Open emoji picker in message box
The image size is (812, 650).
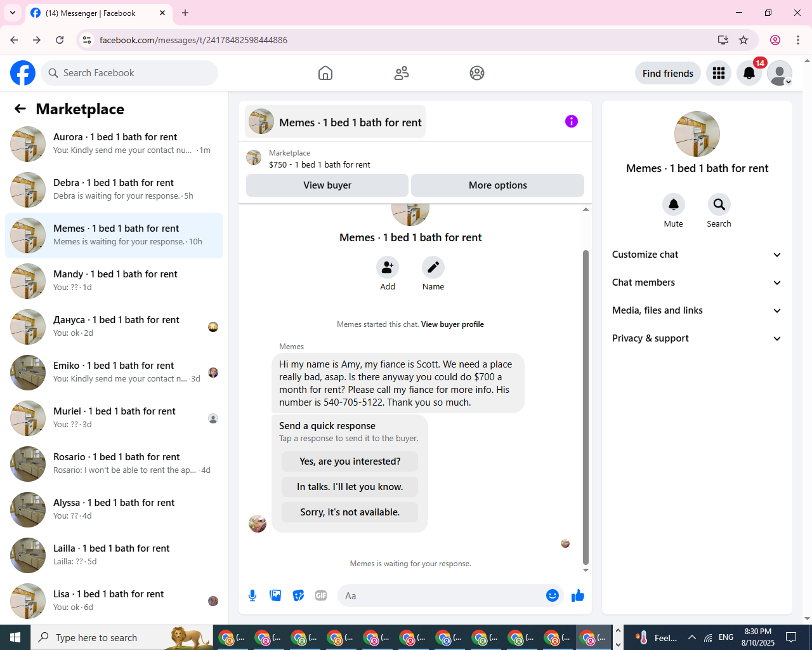553,595
